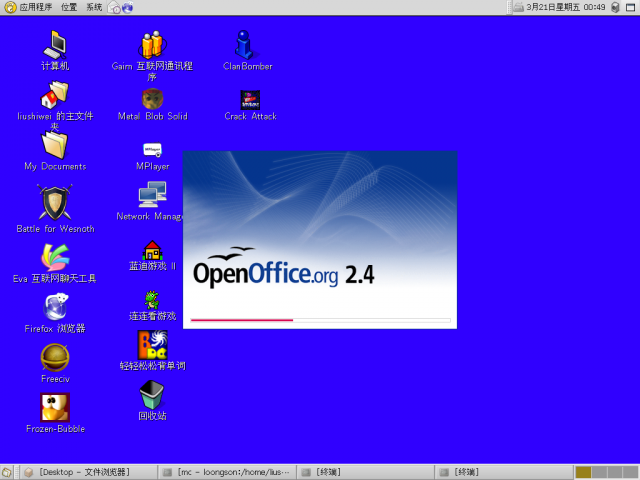Viewport: 640px width, 480px height.
Task: Click the Frozen-Bubble desktop icon
Action: tap(55, 408)
